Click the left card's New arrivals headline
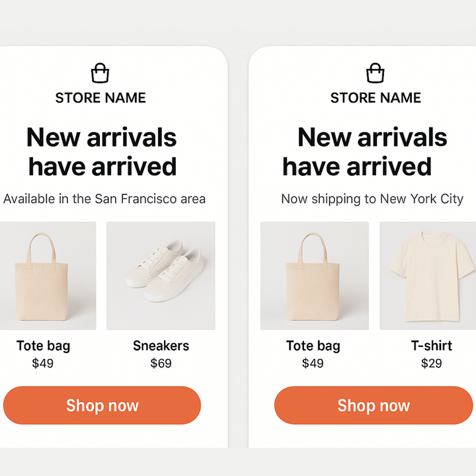This screenshot has height=476, width=476. click(102, 152)
